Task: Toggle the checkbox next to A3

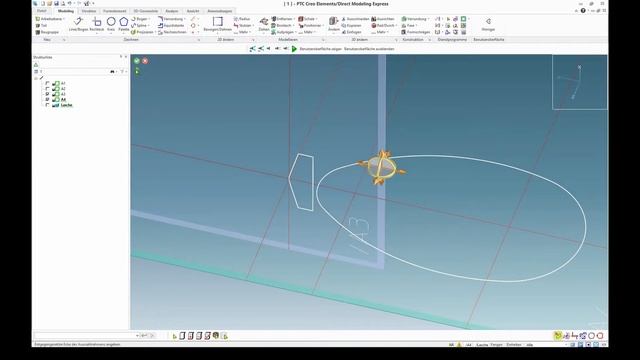Action: pyautogui.click(x=47, y=94)
